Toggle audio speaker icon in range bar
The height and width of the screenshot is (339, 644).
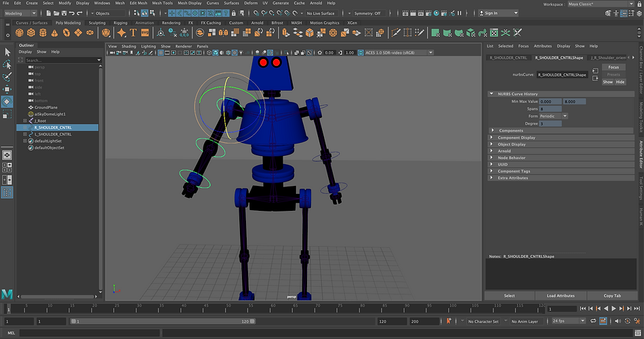618,321
